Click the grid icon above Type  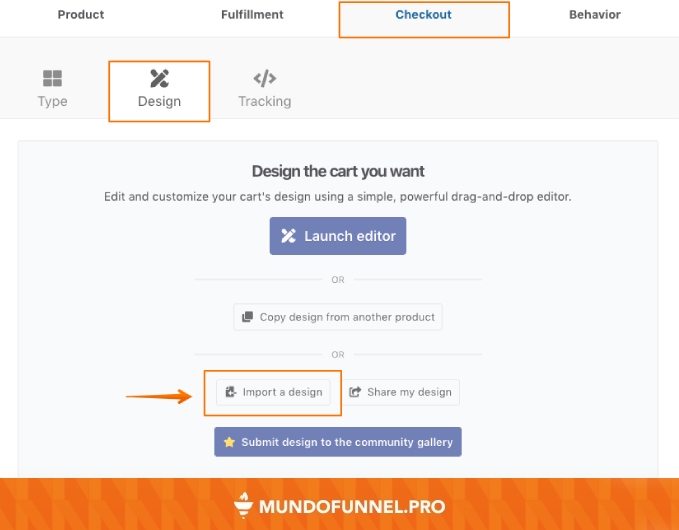click(x=52, y=78)
